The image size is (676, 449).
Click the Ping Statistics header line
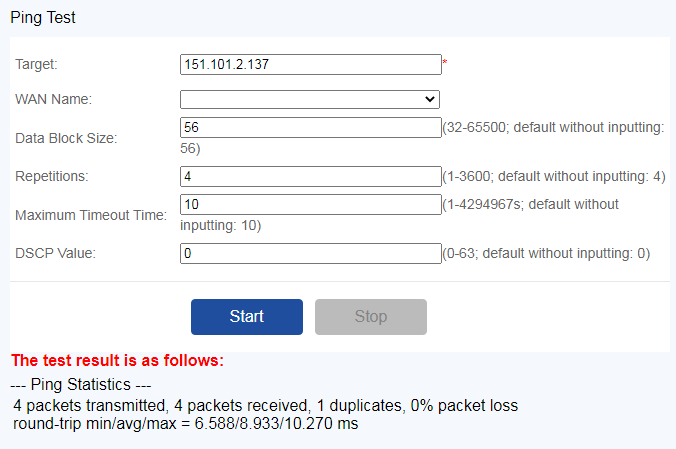[x=80, y=384]
